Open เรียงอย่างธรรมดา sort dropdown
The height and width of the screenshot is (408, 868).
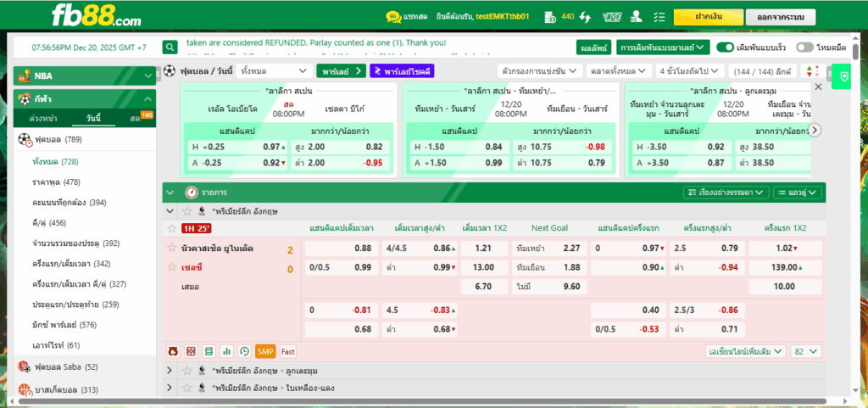pos(726,193)
